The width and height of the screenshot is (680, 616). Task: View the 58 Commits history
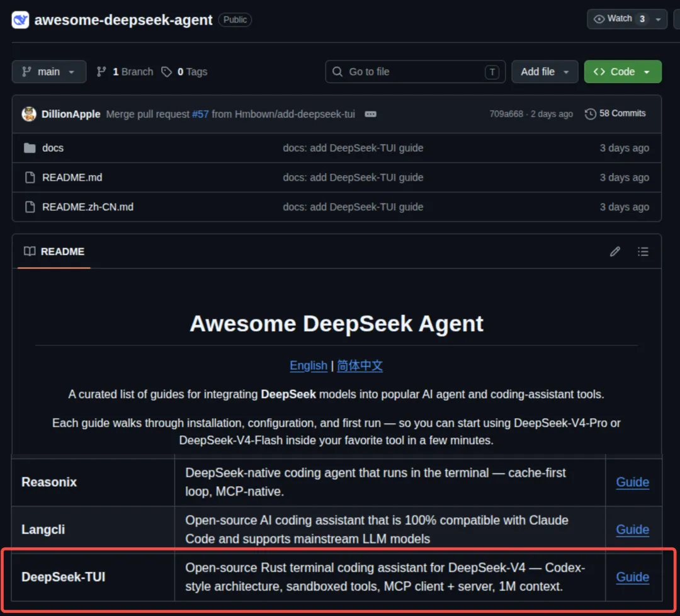point(615,113)
